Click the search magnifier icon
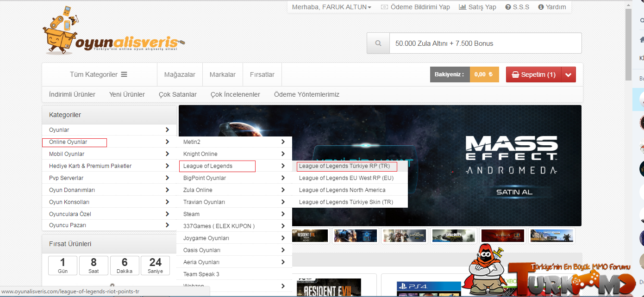 point(378,43)
